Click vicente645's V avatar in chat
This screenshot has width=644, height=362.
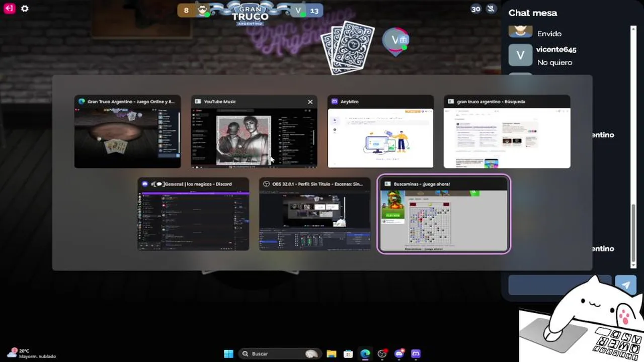[x=520, y=55]
